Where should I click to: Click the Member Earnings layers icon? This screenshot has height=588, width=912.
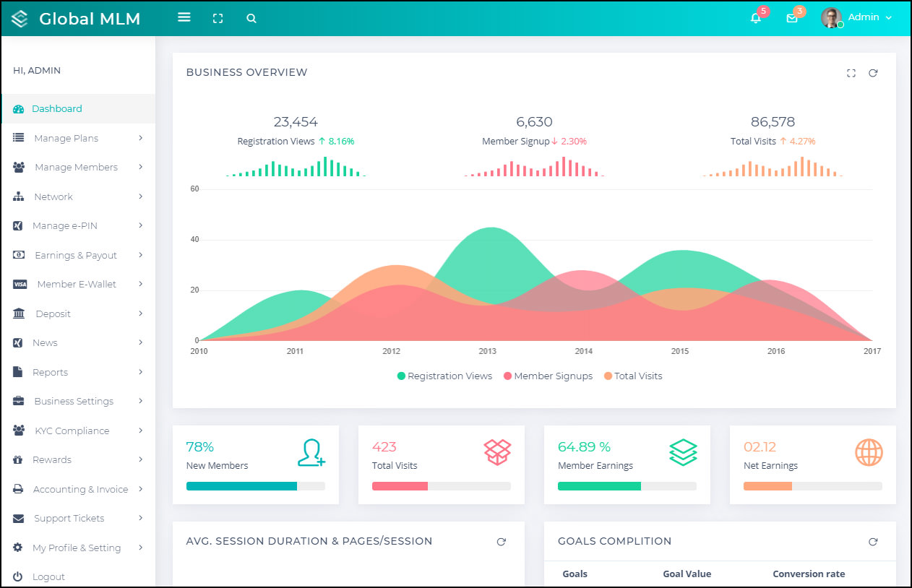(683, 452)
